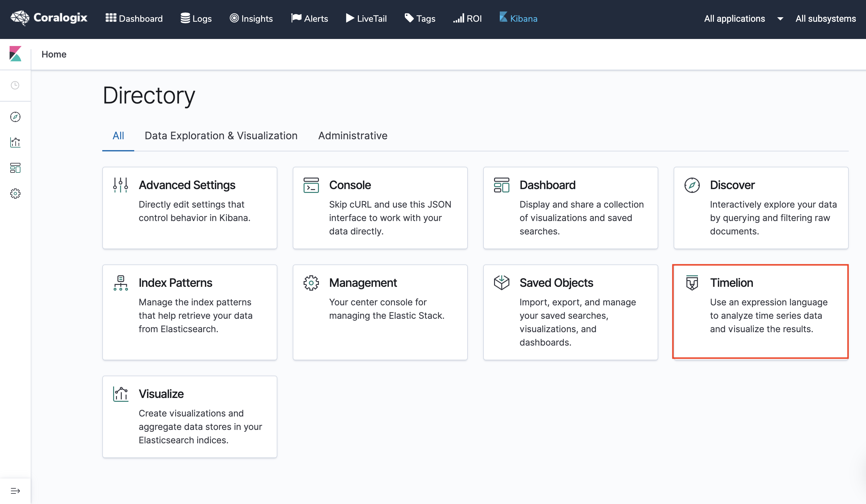
Task: Open Discover compass icon in sidebar
Action: (x=15, y=117)
